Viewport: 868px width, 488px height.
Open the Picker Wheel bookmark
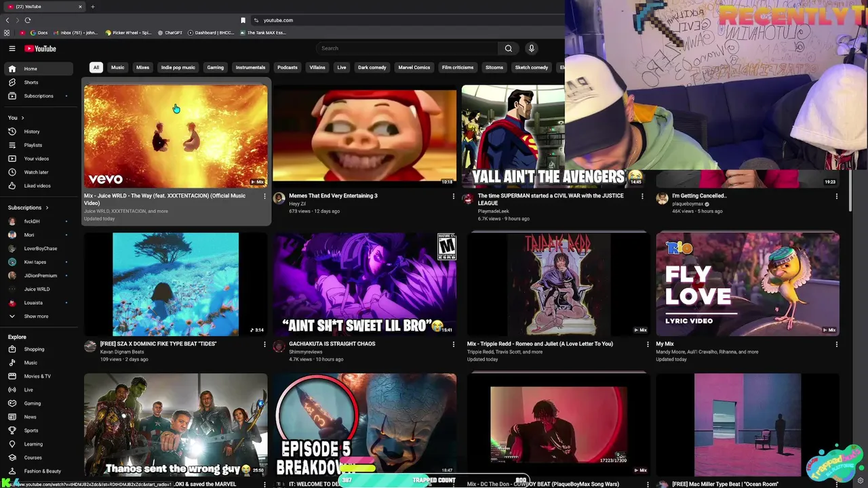pos(128,33)
